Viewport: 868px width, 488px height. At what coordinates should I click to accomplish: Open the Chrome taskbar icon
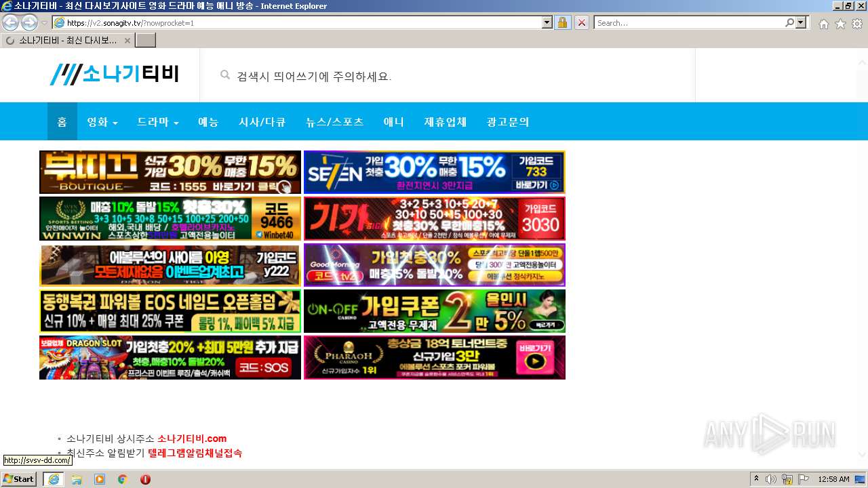coord(122,479)
